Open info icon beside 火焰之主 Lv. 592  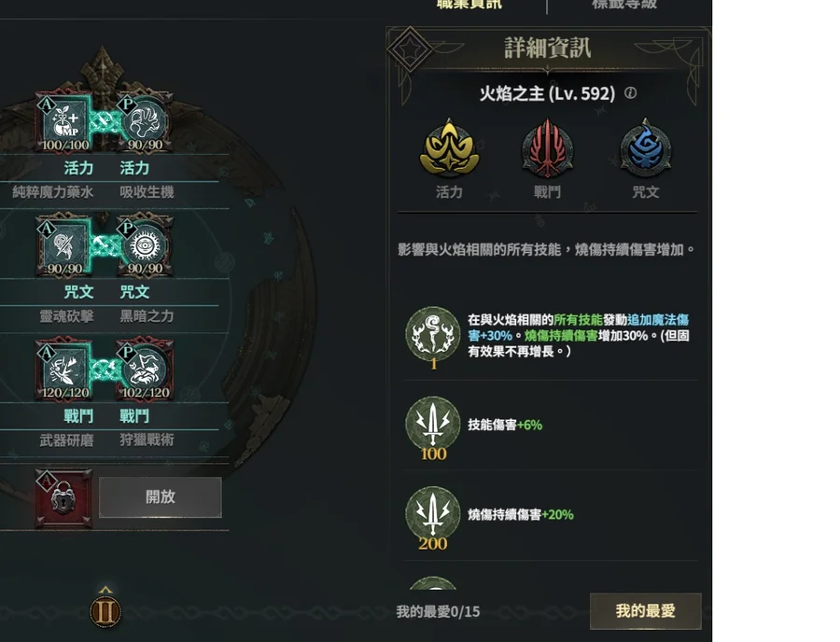pyautogui.click(x=631, y=93)
